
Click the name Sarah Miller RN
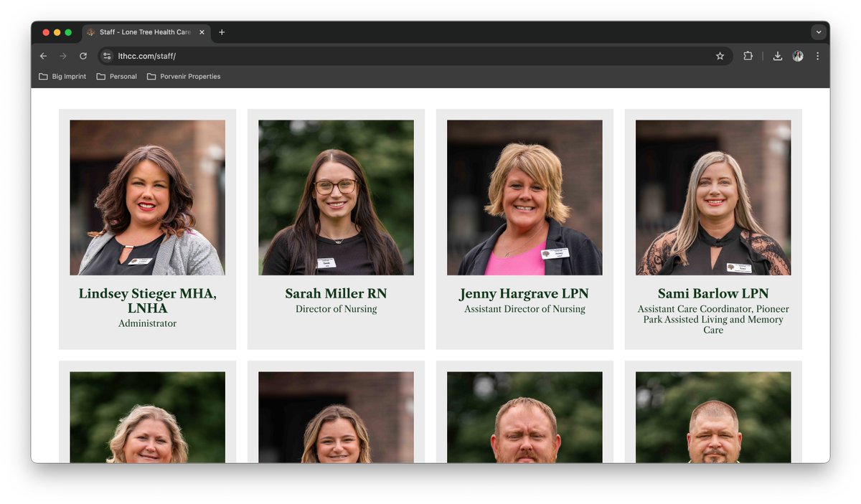pyautogui.click(x=336, y=293)
